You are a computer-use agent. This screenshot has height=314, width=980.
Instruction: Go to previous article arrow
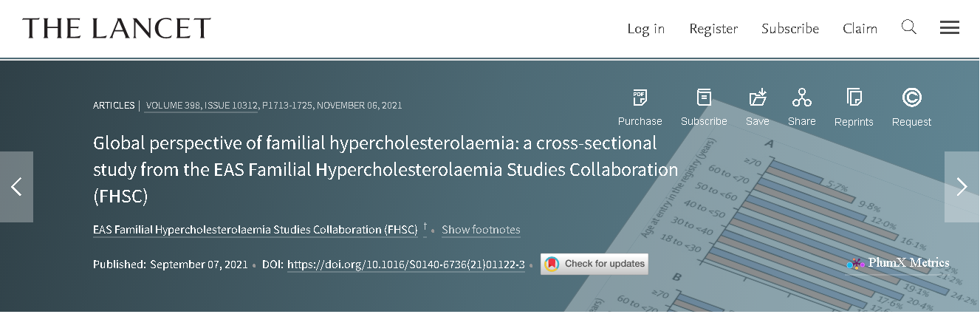16,187
